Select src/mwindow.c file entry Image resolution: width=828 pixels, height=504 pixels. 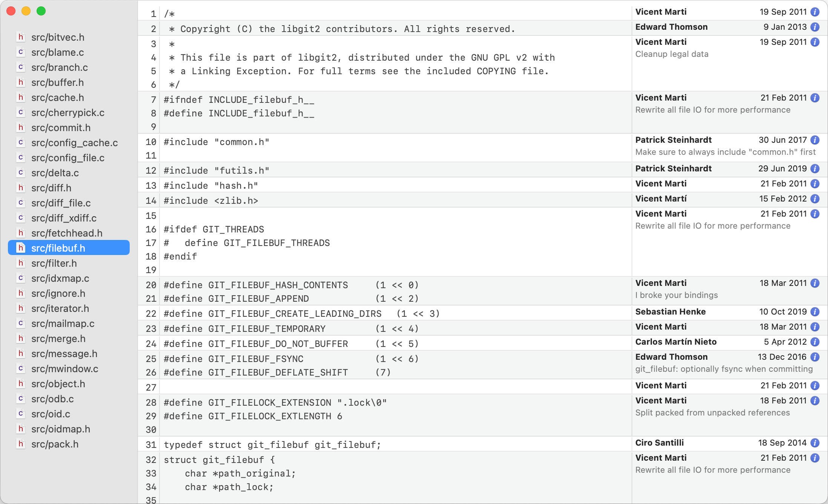(64, 369)
